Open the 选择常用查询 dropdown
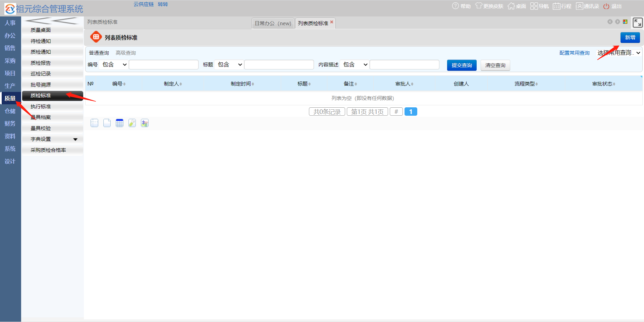 click(619, 53)
